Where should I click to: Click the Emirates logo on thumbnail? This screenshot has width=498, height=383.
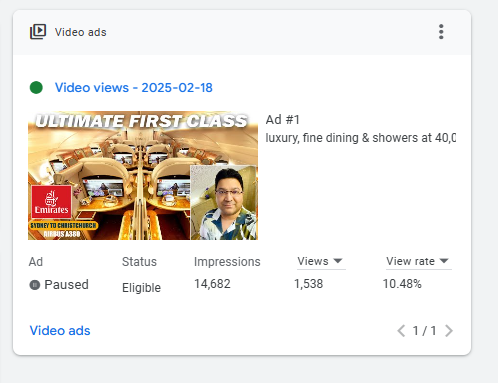tap(52, 202)
